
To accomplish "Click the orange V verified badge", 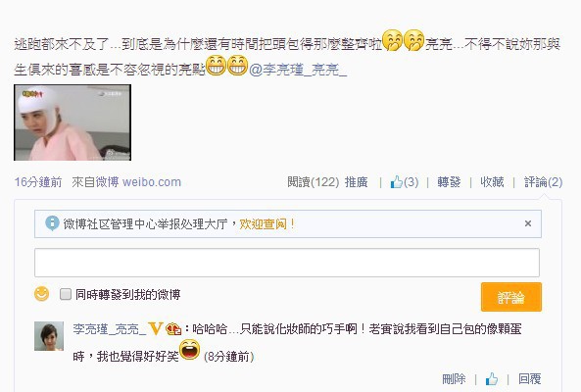I will [155, 328].
